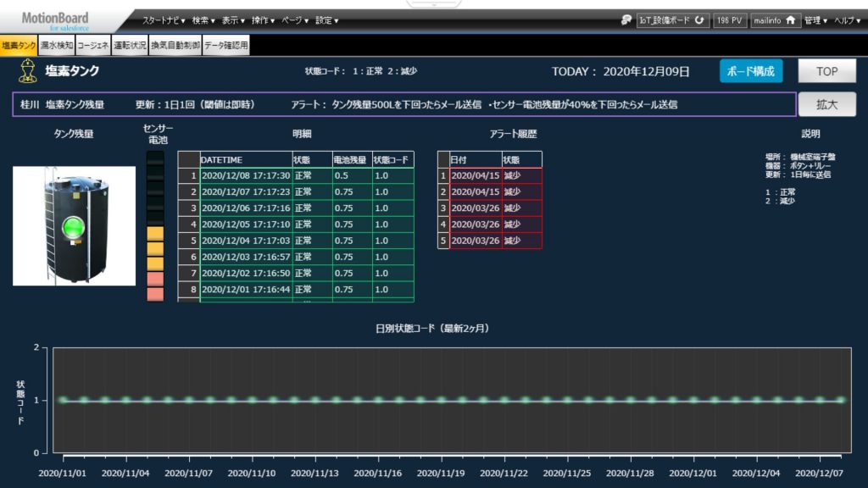Open the データ確認用 tab
This screenshot has height=488, width=868.
pos(225,46)
